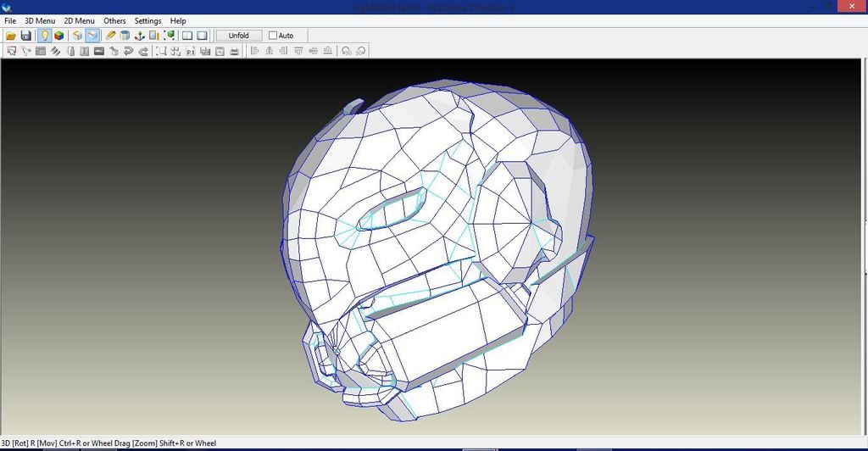Click the cylinder shape icon
868x451 pixels.
point(125,36)
